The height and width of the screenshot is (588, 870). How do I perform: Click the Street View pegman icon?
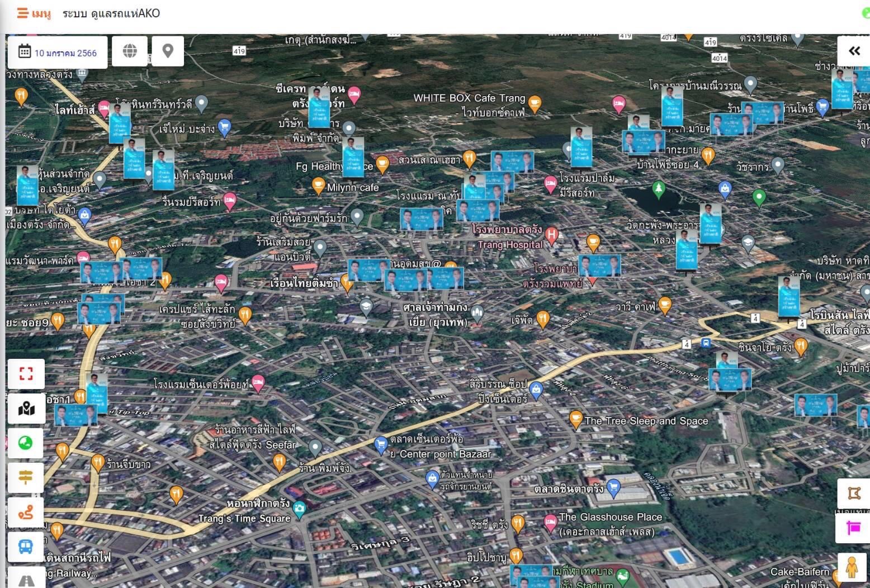(852, 567)
